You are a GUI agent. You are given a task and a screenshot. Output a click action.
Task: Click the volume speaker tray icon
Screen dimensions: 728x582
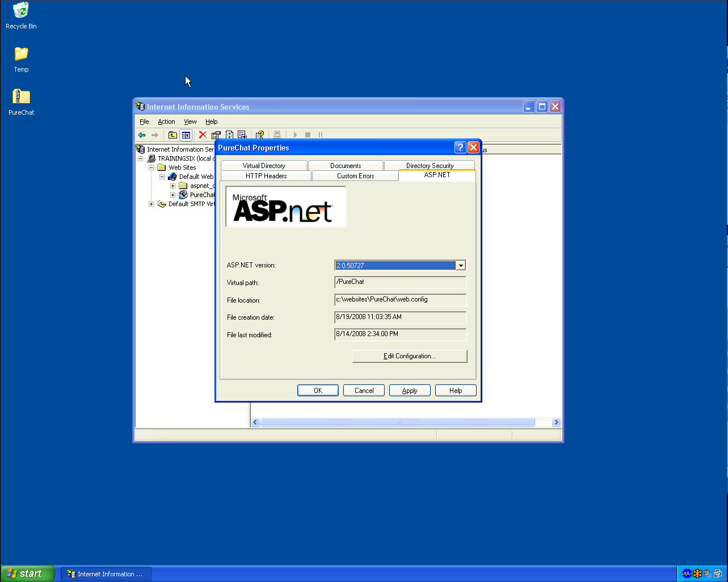point(707,573)
